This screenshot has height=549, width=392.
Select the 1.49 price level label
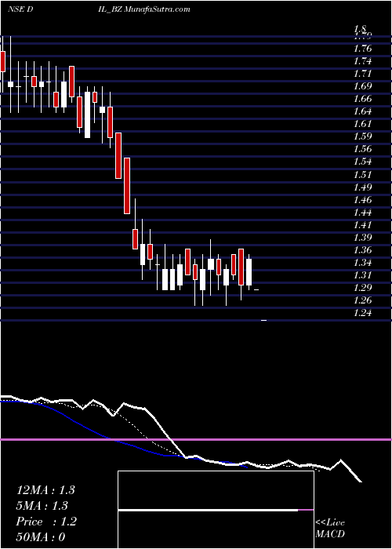click(363, 187)
